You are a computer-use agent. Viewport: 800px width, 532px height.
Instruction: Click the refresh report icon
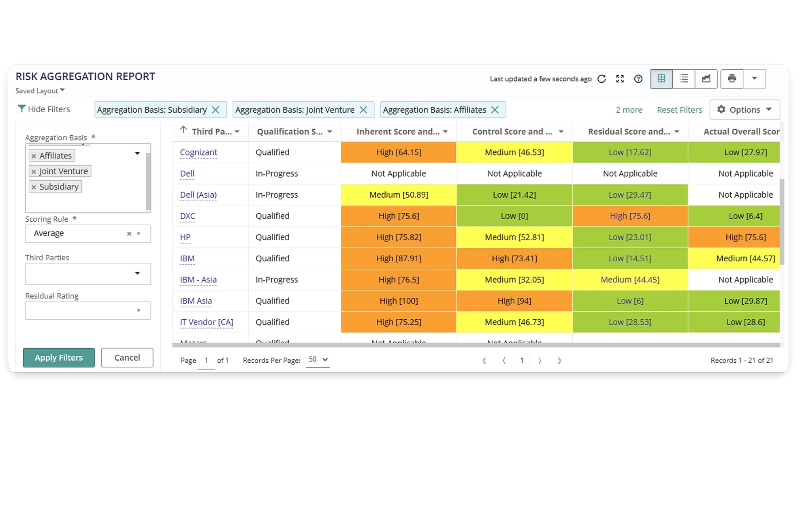pyautogui.click(x=602, y=79)
